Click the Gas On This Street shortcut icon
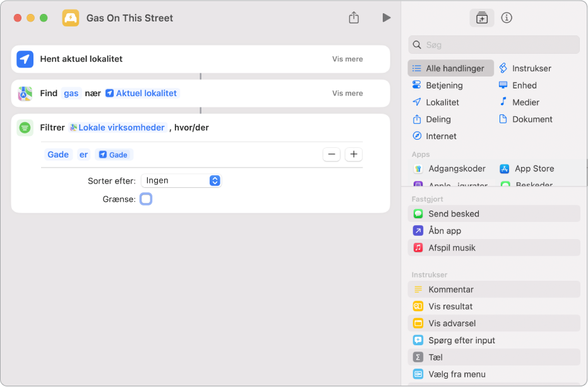This screenshot has height=387, width=588. (x=71, y=18)
